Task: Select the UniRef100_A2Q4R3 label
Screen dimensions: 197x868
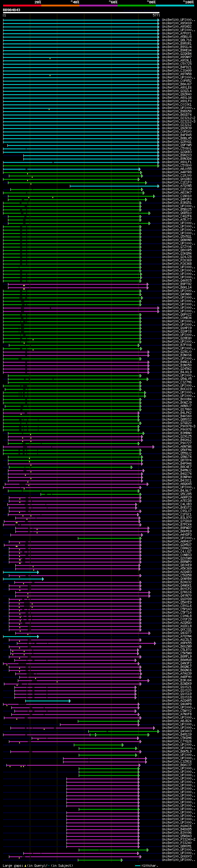Action: (176, 571)
